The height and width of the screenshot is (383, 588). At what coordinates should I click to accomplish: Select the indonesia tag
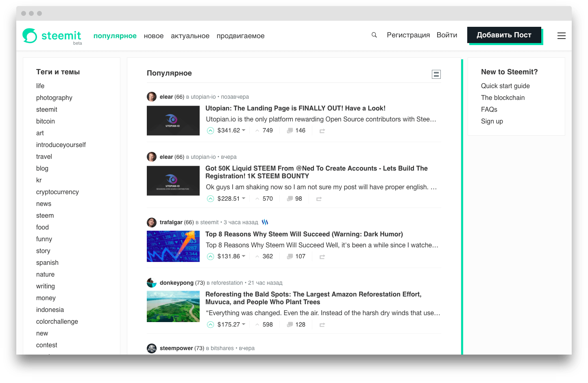50,309
